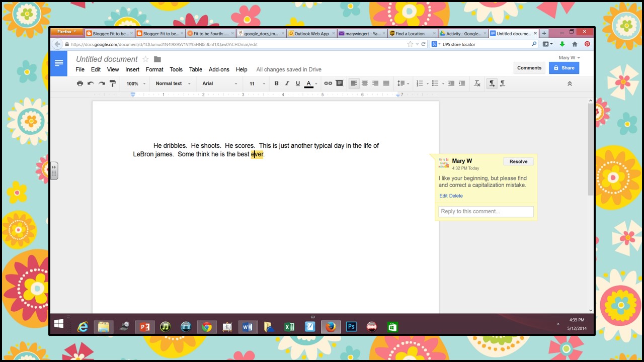Viewport: 644px width, 362px height.
Task: Open the Google Docs home icon
Action: coord(59,63)
